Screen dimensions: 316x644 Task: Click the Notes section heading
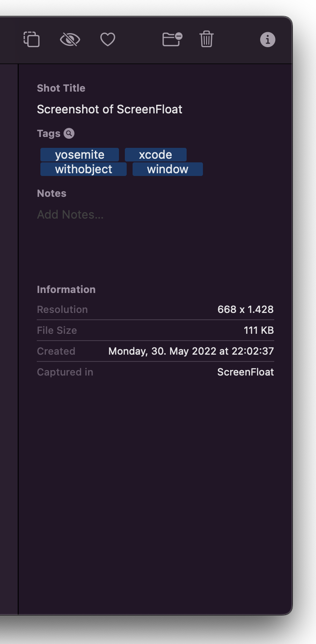[x=52, y=193]
